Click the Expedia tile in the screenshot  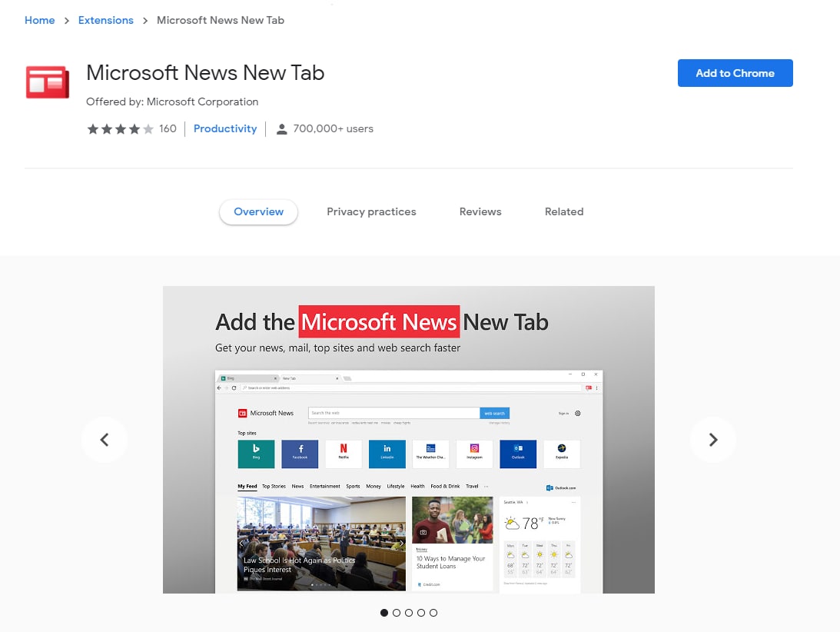tap(562, 454)
